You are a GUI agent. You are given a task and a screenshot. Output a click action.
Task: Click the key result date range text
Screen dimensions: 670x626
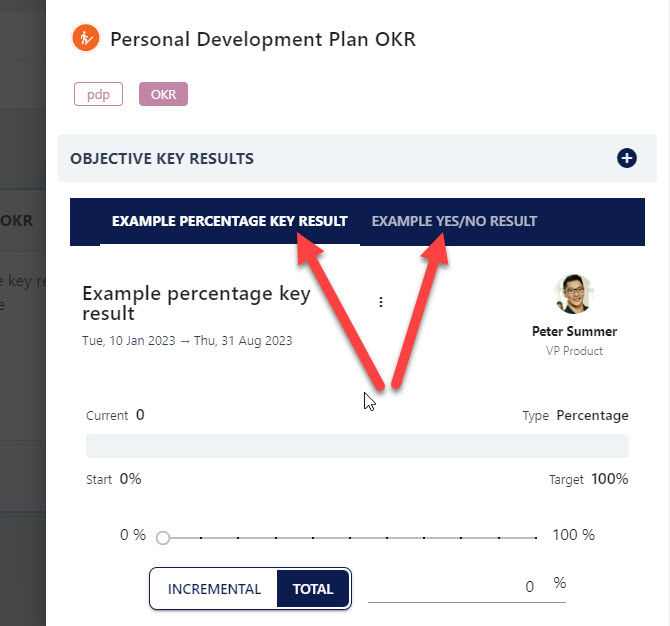[x=187, y=341]
